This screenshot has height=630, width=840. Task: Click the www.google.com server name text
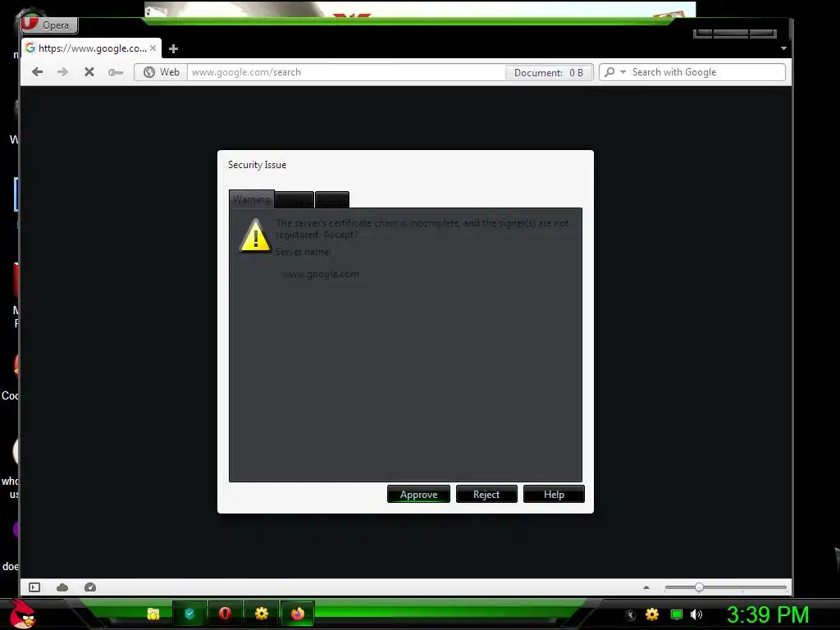point(321,274)
